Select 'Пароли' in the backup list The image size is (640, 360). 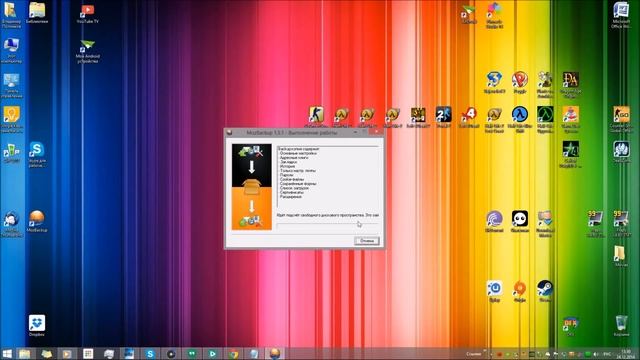(287, 175)
